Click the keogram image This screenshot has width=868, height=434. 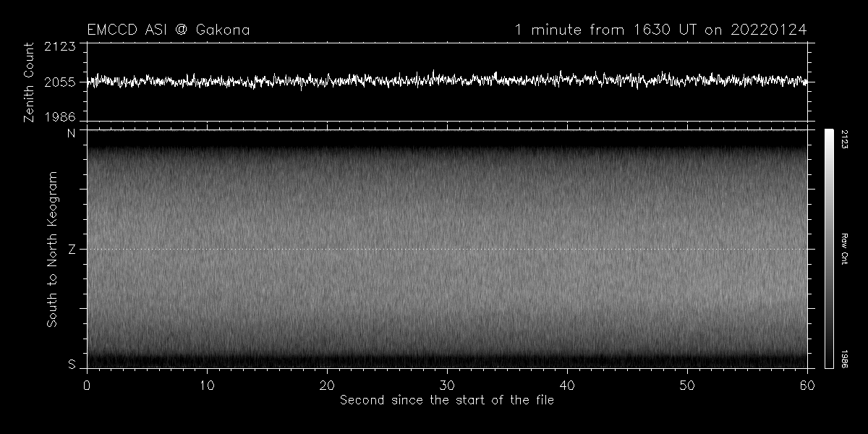447,249
